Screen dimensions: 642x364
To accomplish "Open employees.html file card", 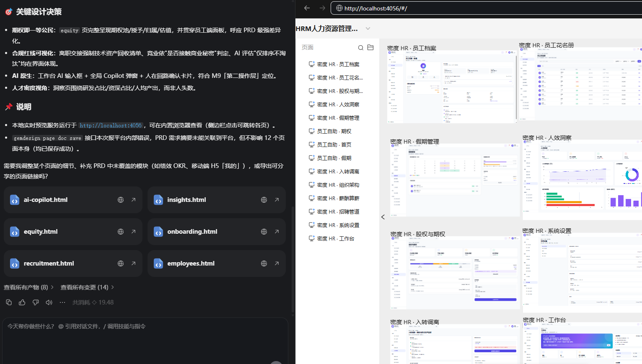I will click(x=217, y=263).
